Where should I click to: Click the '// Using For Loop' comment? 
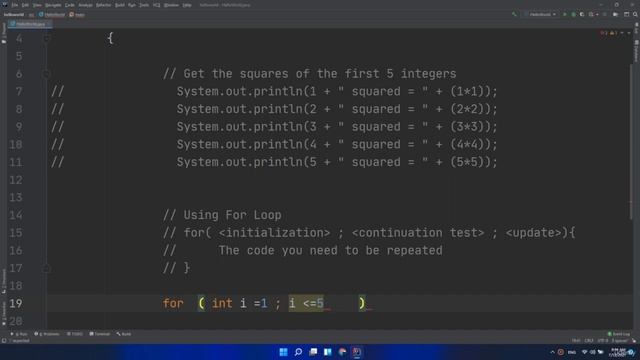tap(222, 215)
